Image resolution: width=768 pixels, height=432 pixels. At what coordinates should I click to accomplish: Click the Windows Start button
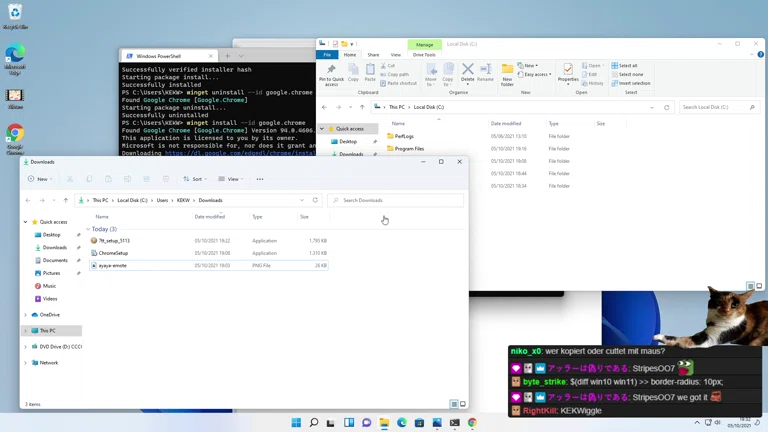click(296, 423)
